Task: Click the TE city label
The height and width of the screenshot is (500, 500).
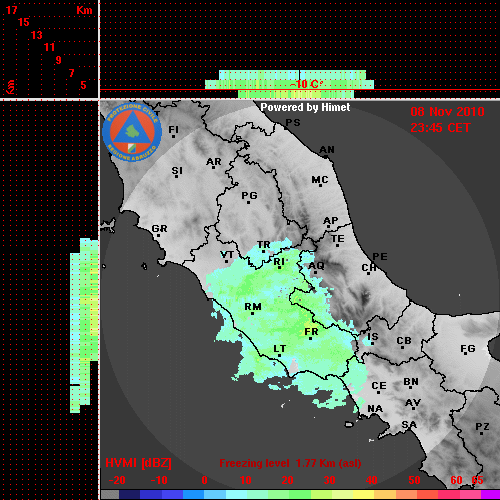Action: 338,239
